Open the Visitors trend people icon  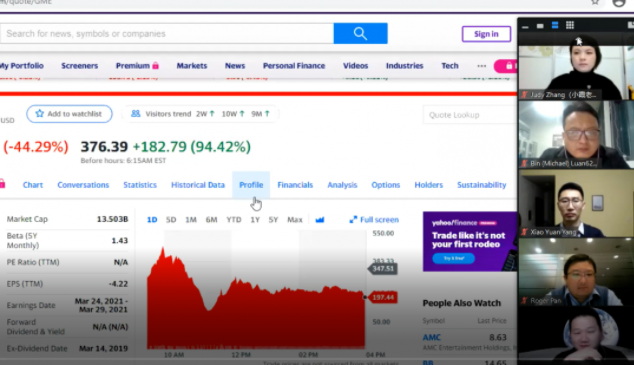[135, 114]
